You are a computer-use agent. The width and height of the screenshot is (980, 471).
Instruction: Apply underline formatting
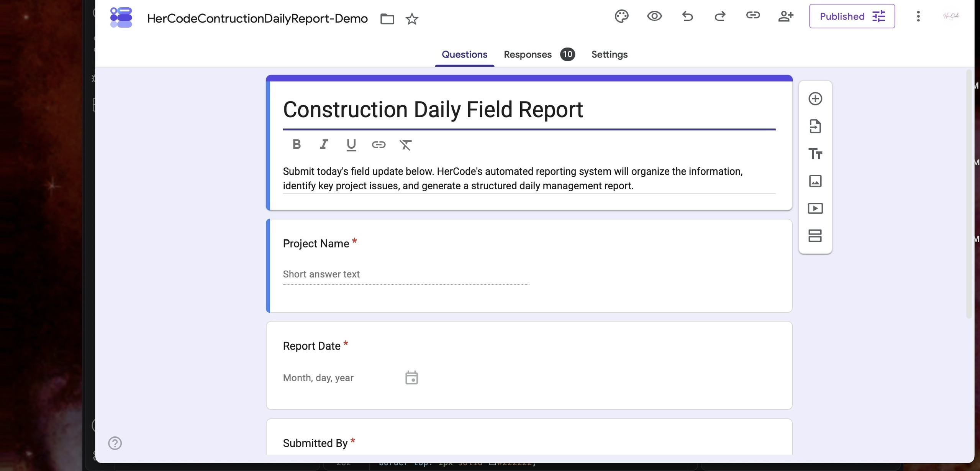[351, 144]
